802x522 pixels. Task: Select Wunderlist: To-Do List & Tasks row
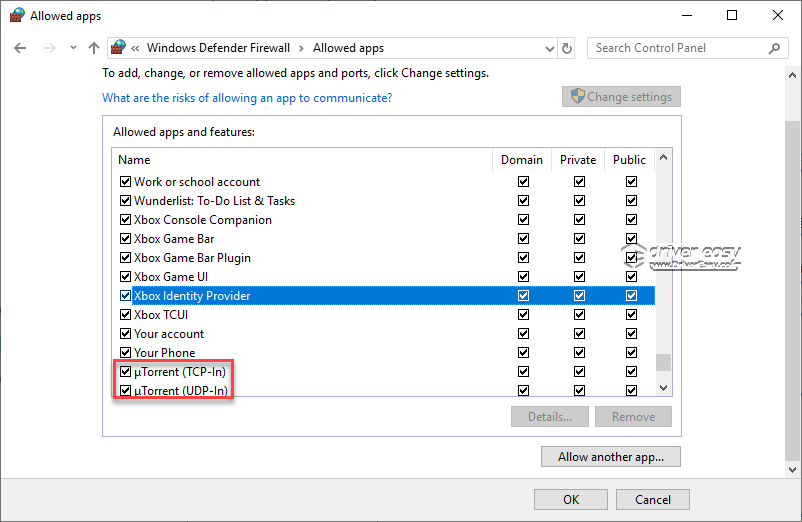[384, 200]
